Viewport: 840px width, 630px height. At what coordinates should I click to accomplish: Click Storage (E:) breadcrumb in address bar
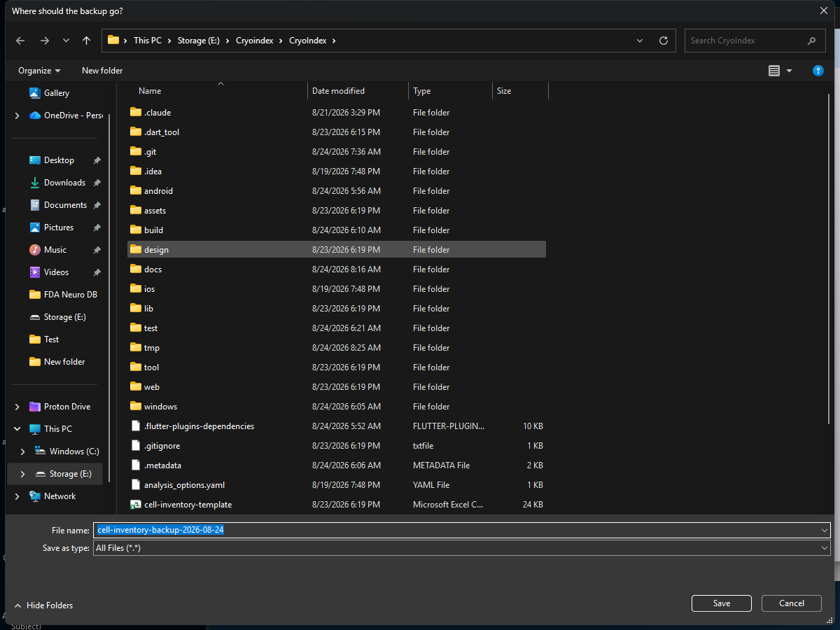(198, 41)
